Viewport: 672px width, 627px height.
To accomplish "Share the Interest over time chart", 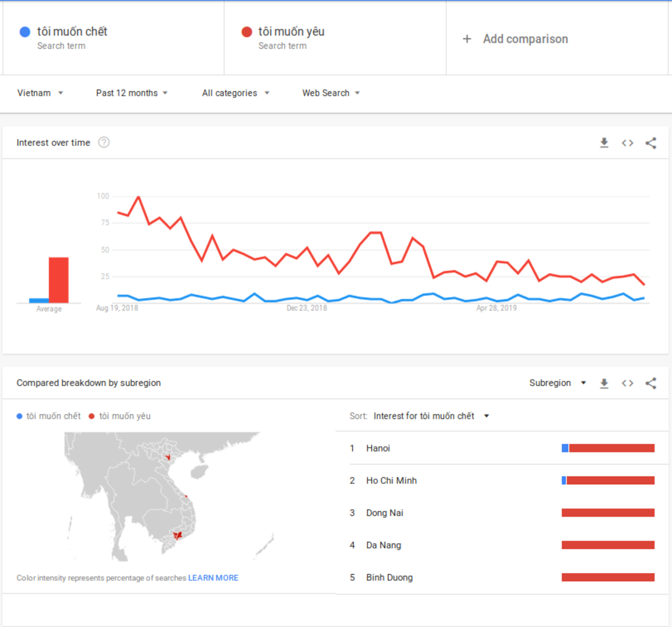I will coord(651,143).
